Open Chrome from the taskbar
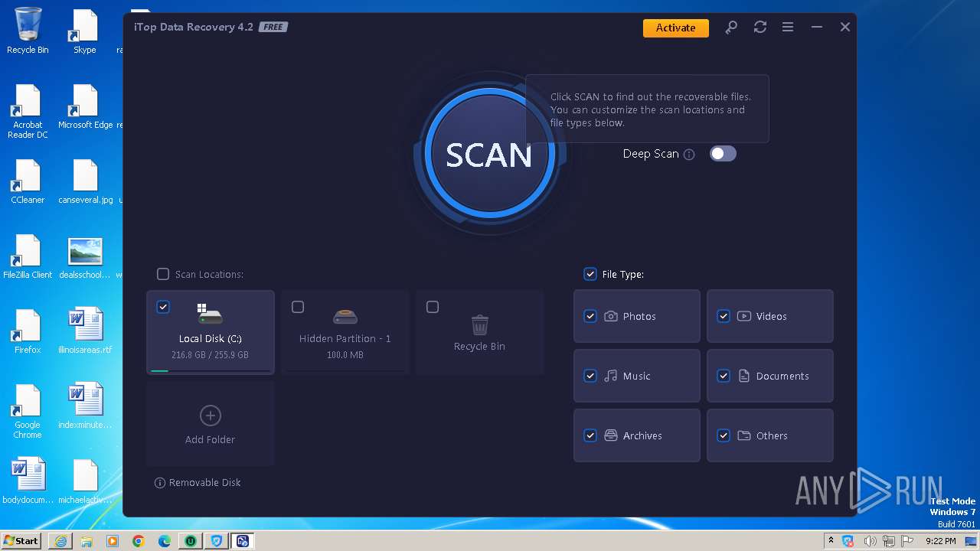The image size is (980, 551). pyautogui.click(x=139, y=541)
